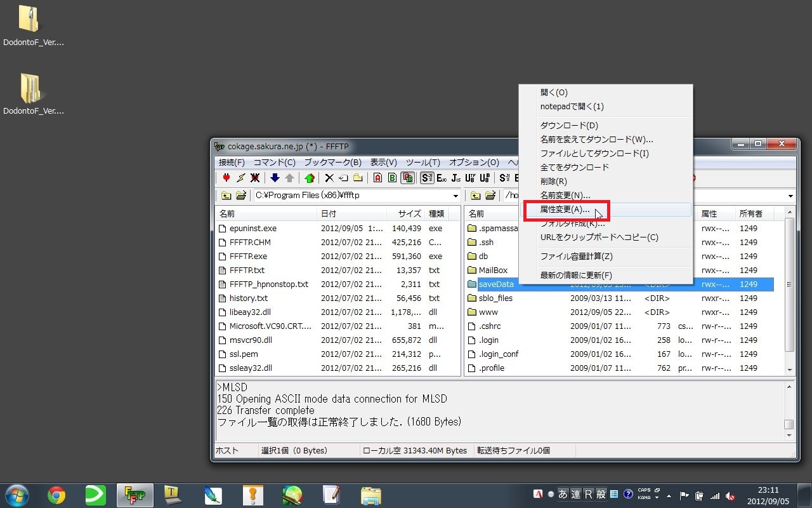Click the blue down-arrow Download icon
Viewport: 812px width, 508px height.
275,178
